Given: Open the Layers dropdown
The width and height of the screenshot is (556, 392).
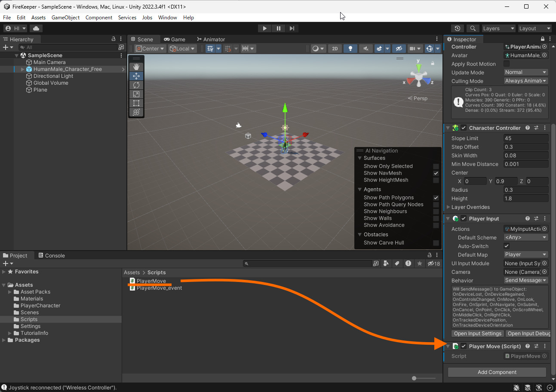Looking at the screenshot, I should pos(498,28).
